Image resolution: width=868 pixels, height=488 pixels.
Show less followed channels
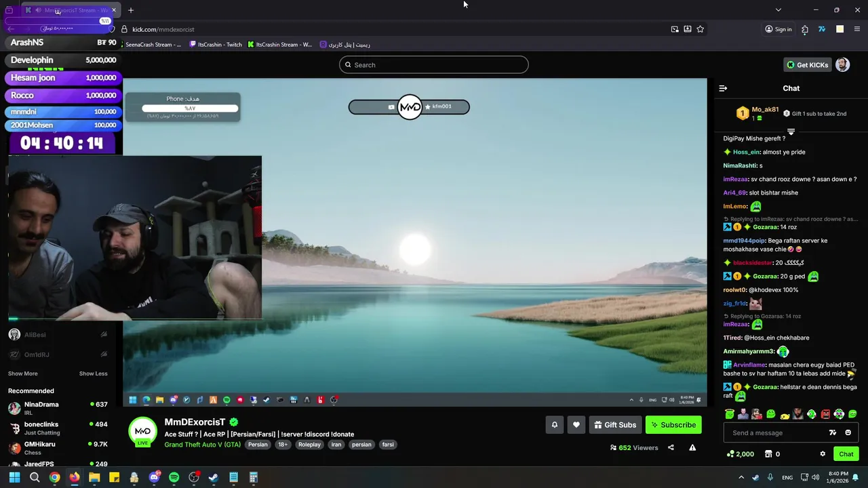coord(93,373)
